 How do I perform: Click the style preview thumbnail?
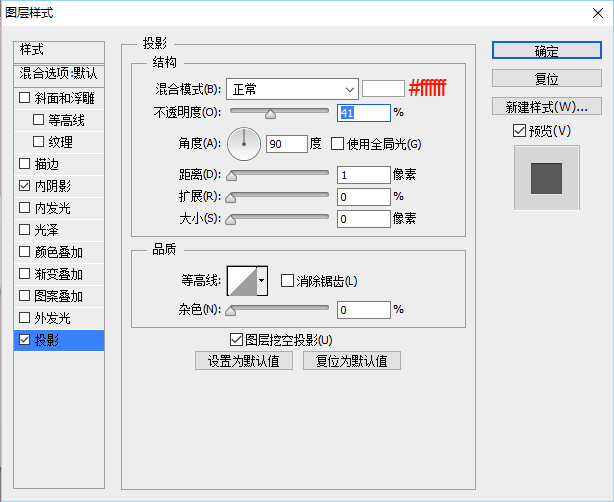(546, 177)
